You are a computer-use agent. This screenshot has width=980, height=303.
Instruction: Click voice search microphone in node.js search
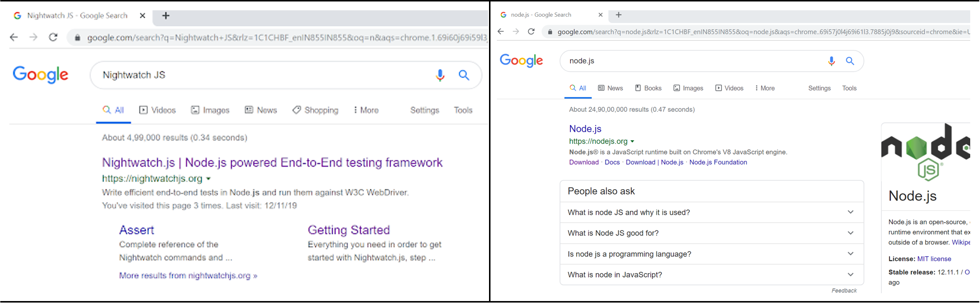click(x=831, y=61)
